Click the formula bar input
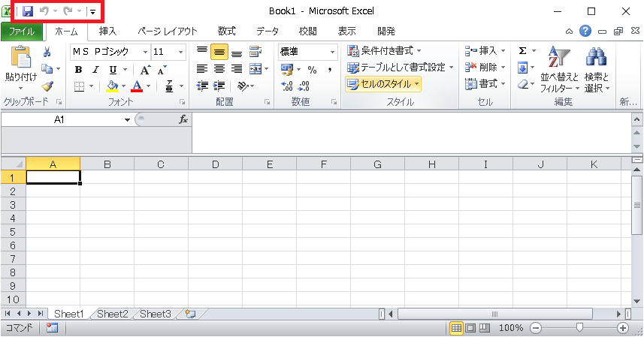This screenshot has width=644, height=337. 411,134
